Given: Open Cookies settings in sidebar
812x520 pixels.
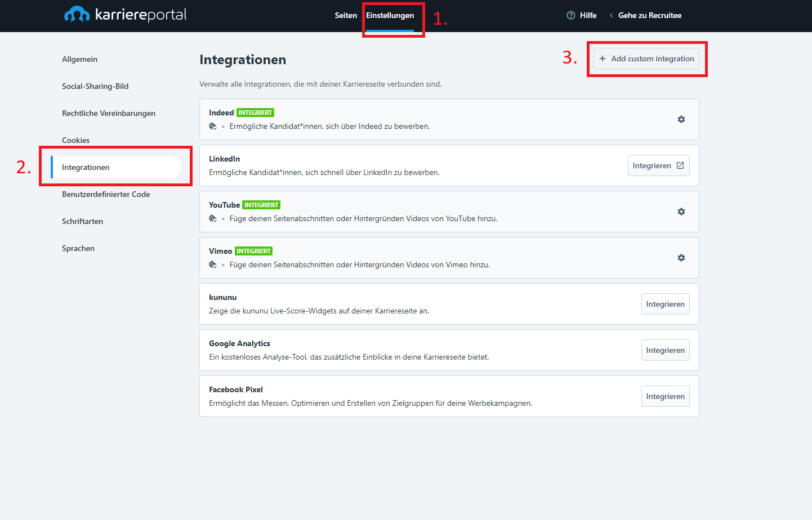Looking at the screenshot, I should click(x=75, y=140).
